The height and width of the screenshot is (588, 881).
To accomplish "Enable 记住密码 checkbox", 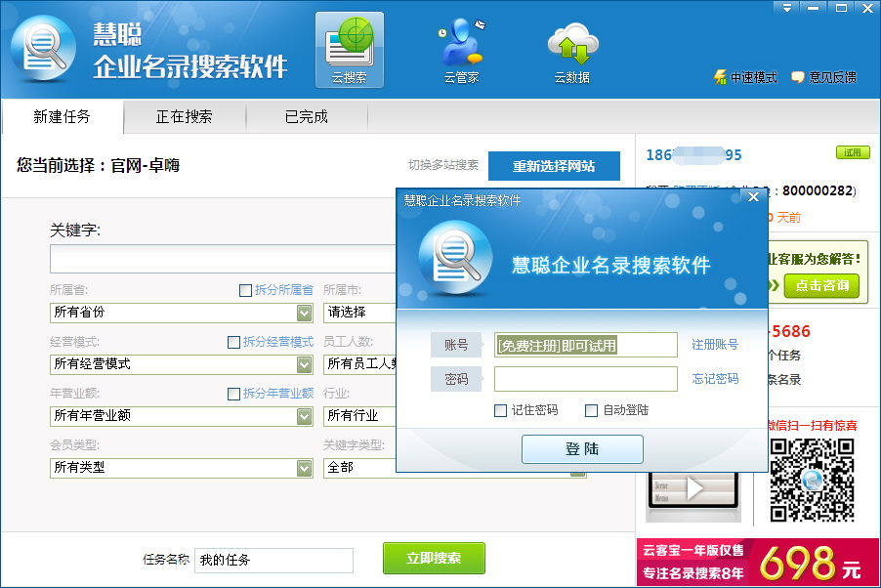I will click(x=501, y=410).
